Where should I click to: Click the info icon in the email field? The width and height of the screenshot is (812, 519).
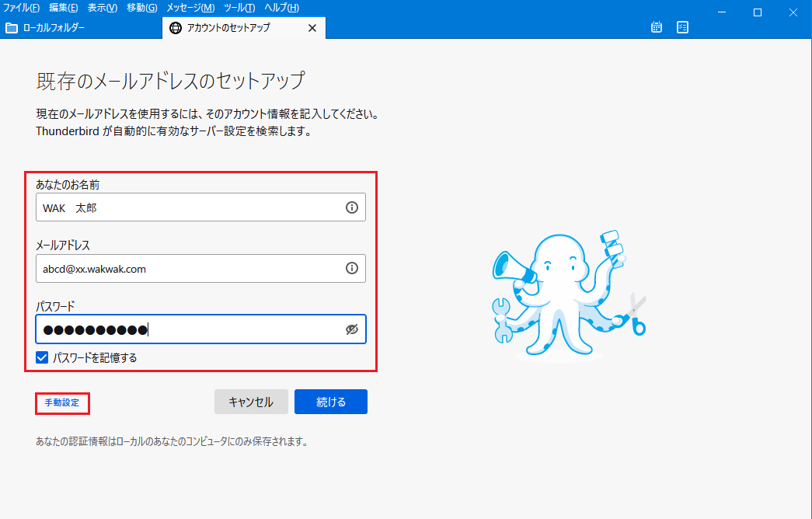352,268
